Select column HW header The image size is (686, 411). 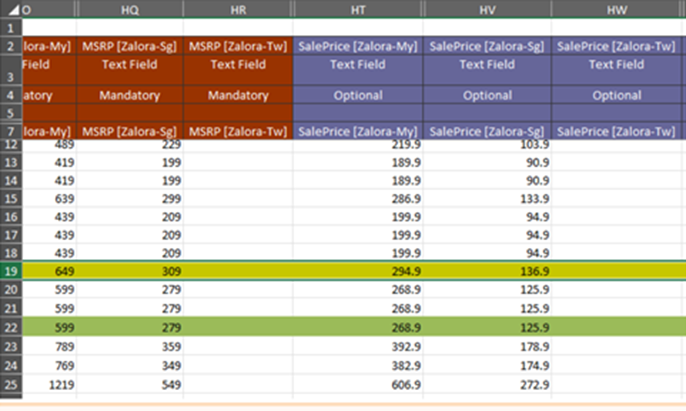[x=616, y=9]
